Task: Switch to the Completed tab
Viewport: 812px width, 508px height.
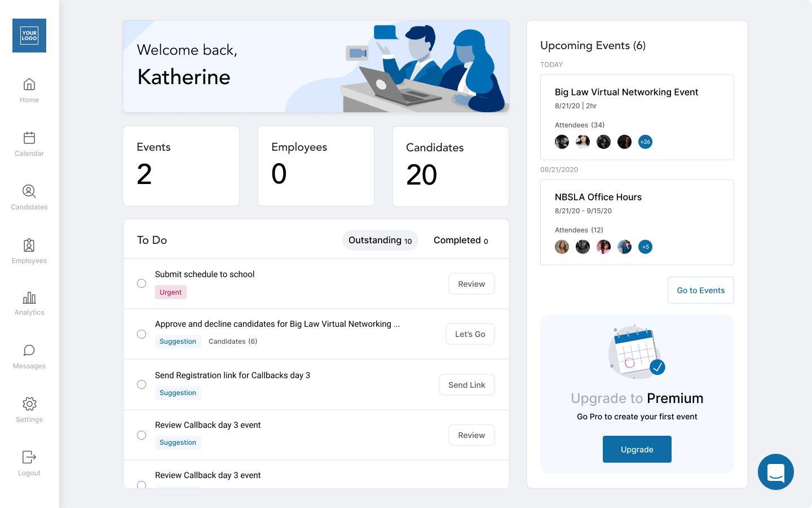Action: tap(461, 240)
